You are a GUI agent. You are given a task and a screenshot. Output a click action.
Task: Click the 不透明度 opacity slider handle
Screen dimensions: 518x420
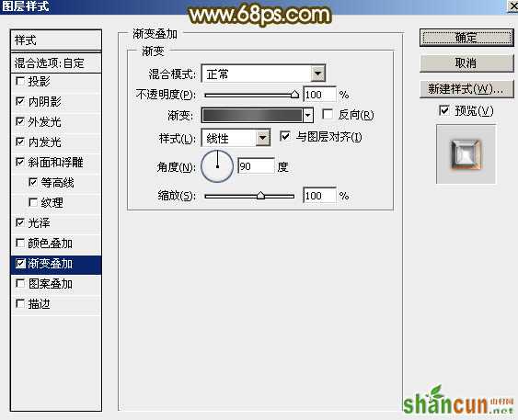[x=294, y=95]
